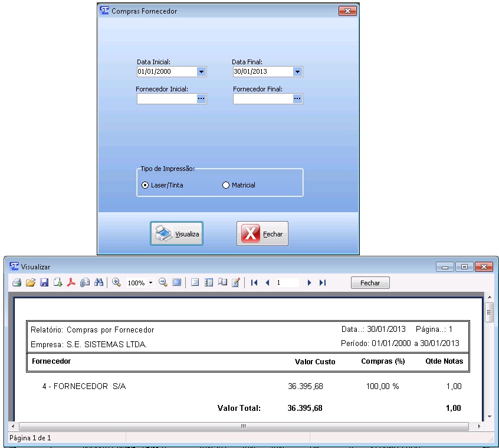
Task: Open the Data Final date dropdown
Action: point(297,71)
